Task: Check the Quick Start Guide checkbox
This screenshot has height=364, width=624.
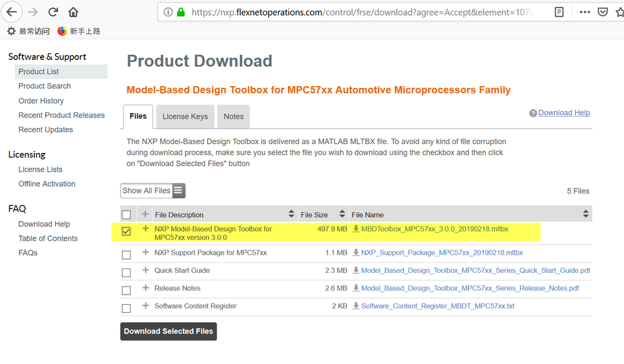Action: coord(126,273)
